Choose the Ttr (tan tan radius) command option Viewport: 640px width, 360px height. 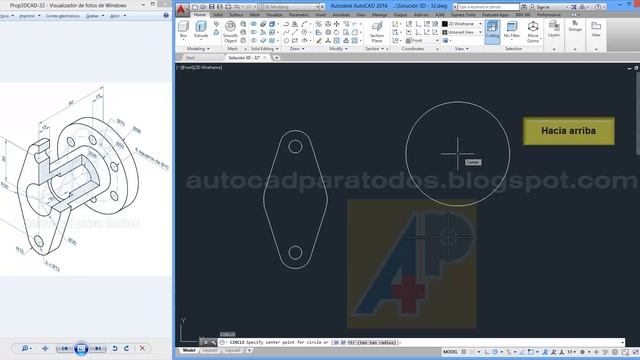372,342
